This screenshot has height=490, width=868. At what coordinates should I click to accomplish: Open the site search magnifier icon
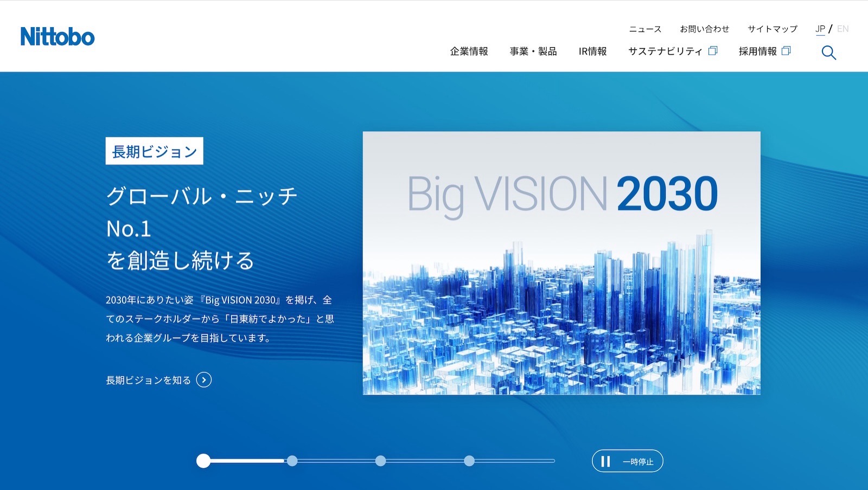click(828, 53)
